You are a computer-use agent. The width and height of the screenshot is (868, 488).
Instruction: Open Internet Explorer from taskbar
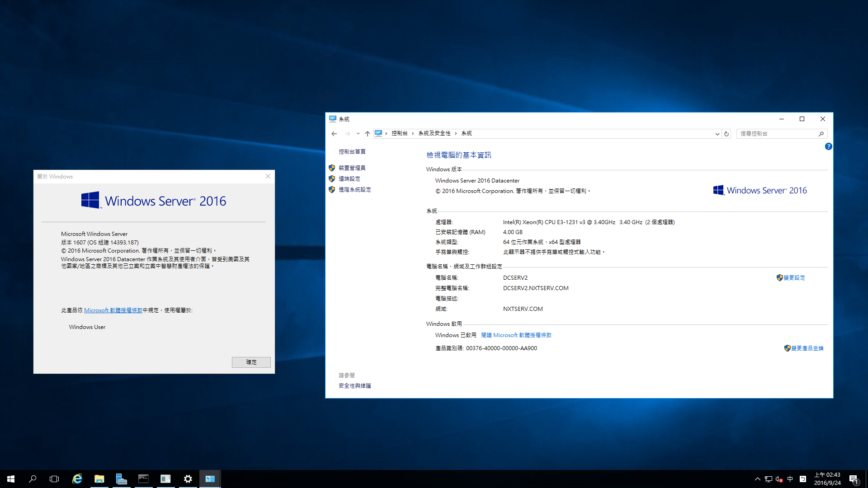point(77,479)
